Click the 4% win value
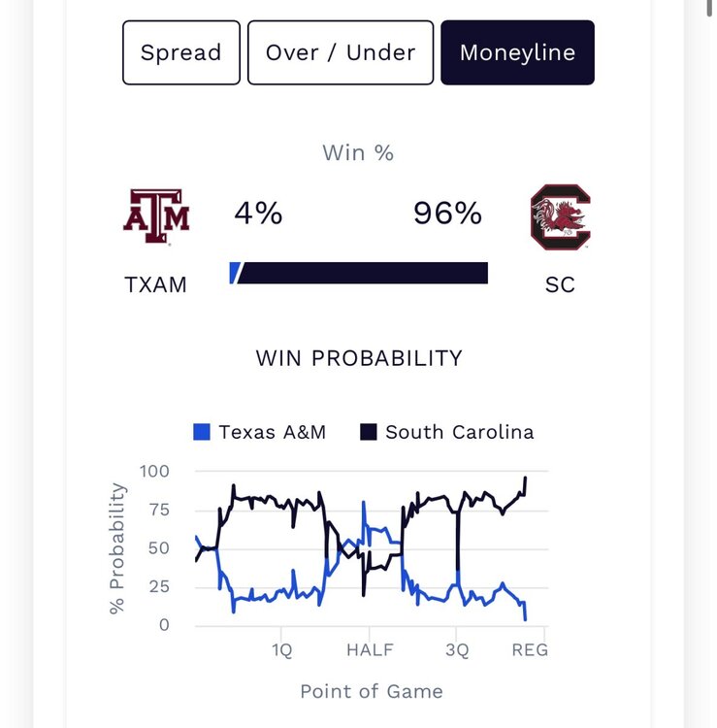 [258, 213]
